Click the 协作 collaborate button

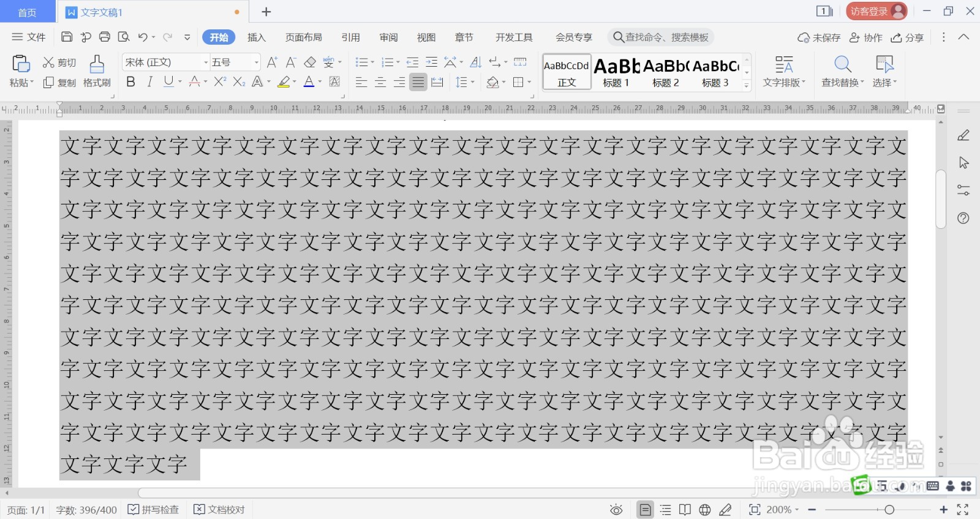coord(866,37)
